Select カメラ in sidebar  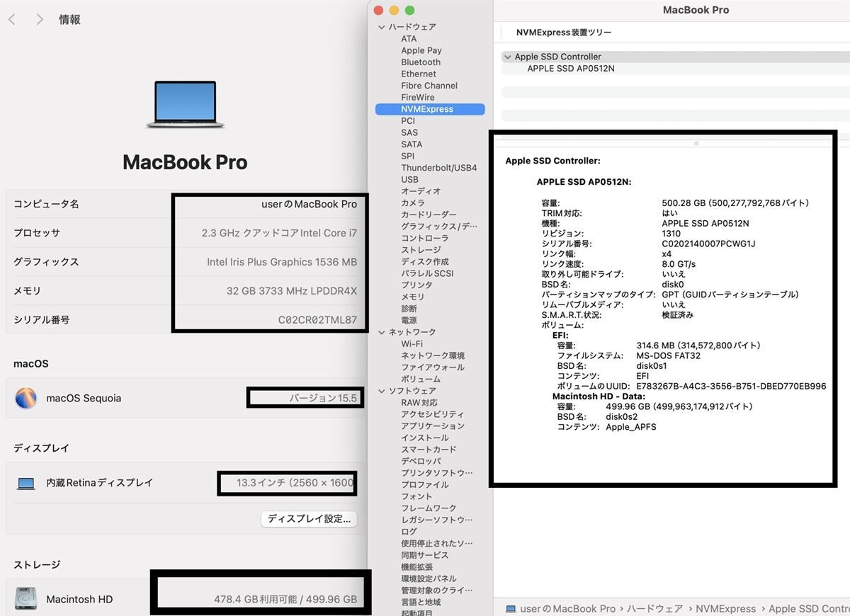pyautogui.click(x=413, y=203)
